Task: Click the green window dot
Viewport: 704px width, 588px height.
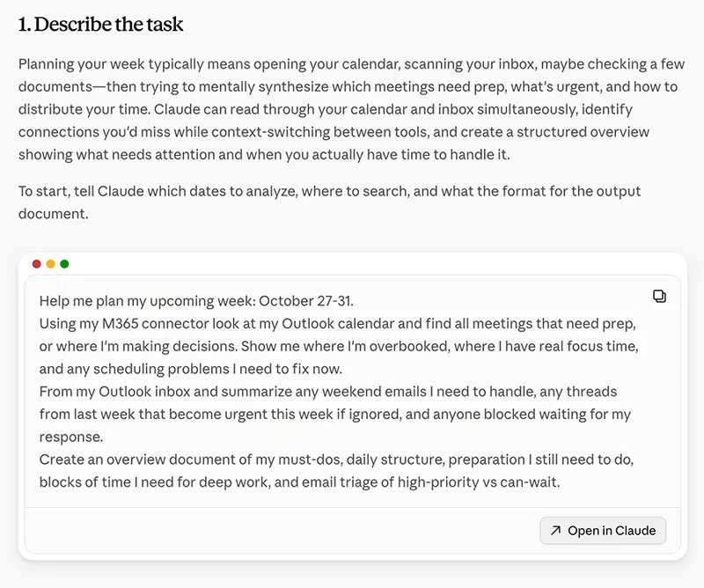Action: [64, 264]
